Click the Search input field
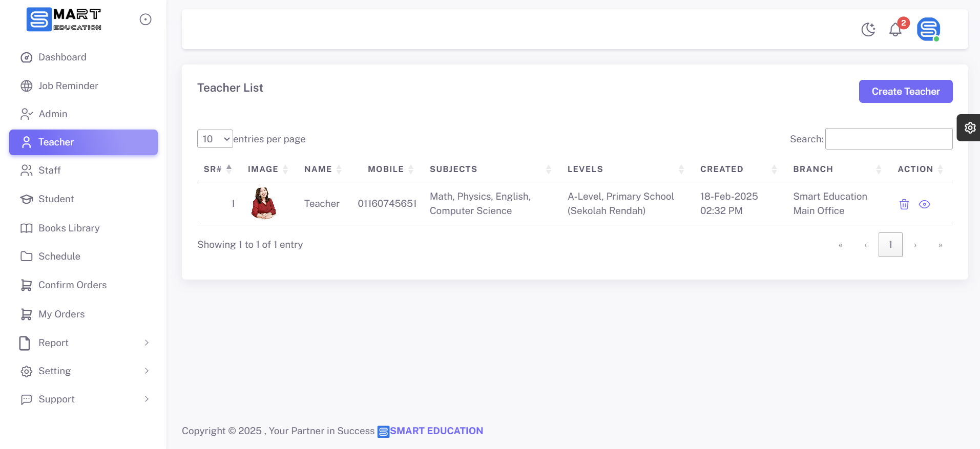The width and height of the screenshot is (980, 449). [x=888, y=139]
